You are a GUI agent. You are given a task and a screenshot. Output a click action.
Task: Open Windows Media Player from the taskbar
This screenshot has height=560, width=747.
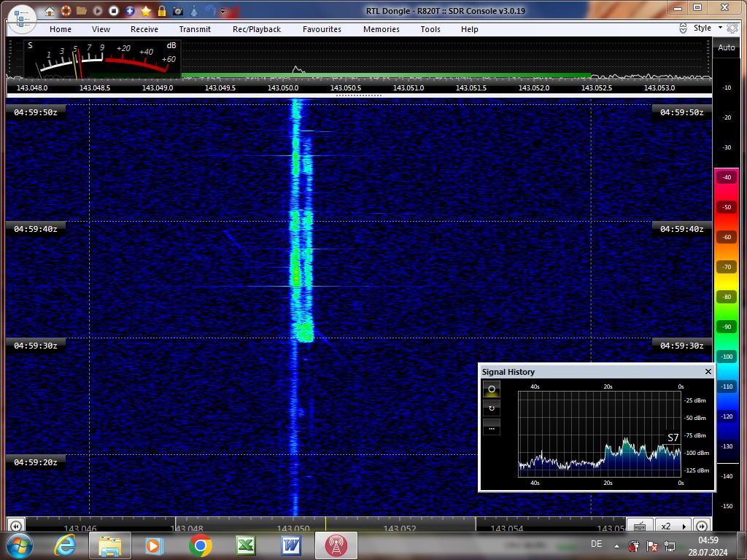click(155, 545)
